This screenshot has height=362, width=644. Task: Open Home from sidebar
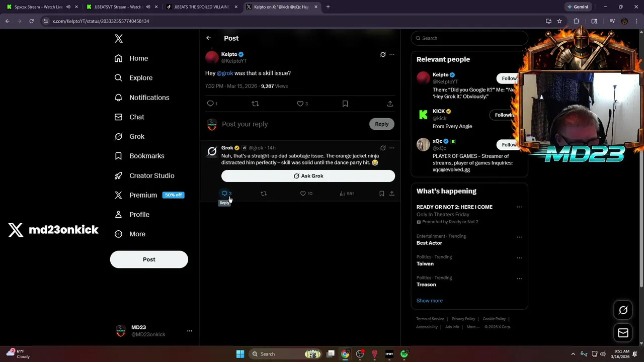click(131, 58)
